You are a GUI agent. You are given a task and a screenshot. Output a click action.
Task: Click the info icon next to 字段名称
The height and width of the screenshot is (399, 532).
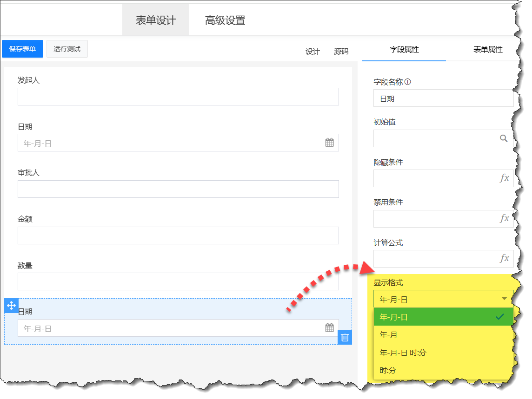tap(408, 82)
